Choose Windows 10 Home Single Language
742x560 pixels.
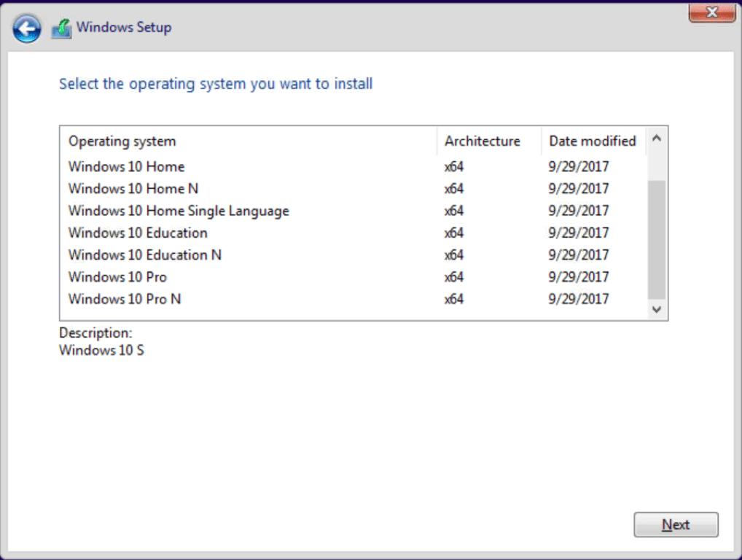tap(179, 211)
